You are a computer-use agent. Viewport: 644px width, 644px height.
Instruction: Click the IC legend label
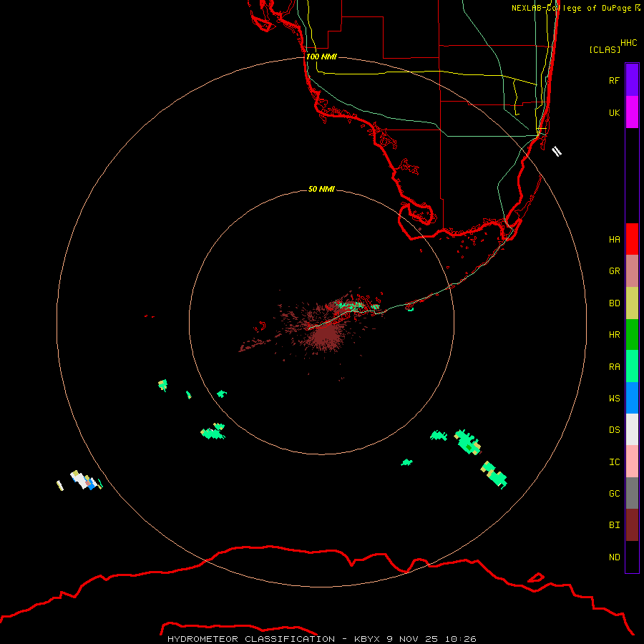614,462
